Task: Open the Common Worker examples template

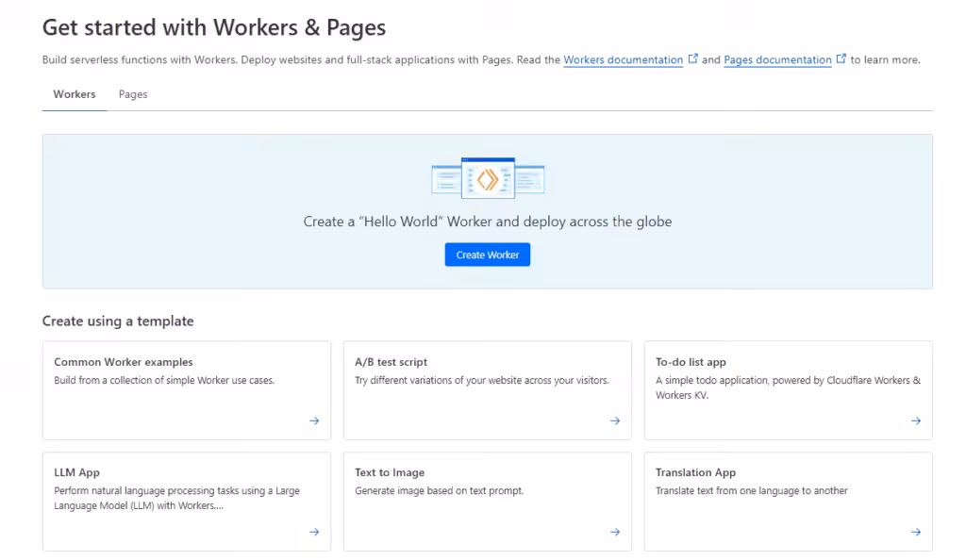Action: click(186, 389)
